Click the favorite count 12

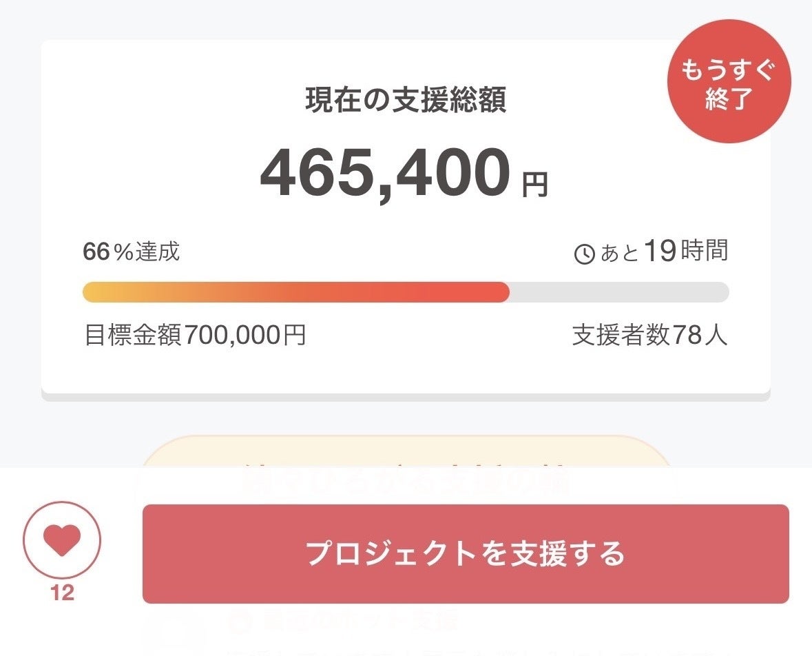click(62, 593)
